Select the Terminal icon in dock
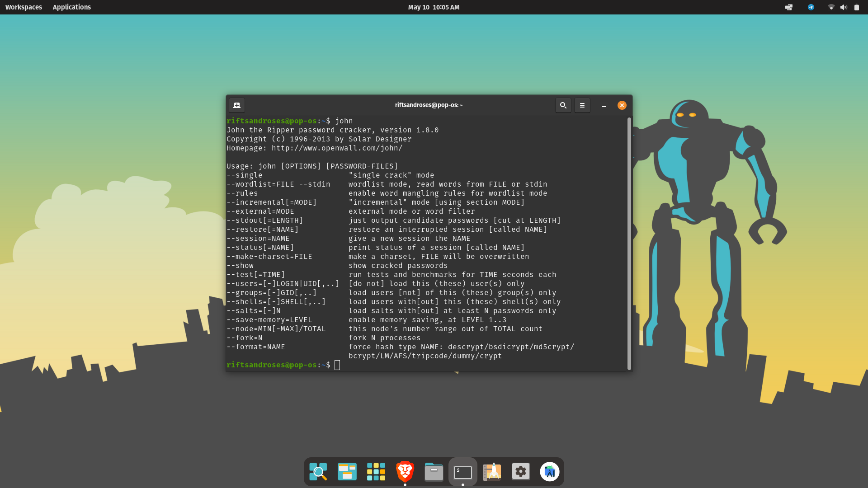 463,472
